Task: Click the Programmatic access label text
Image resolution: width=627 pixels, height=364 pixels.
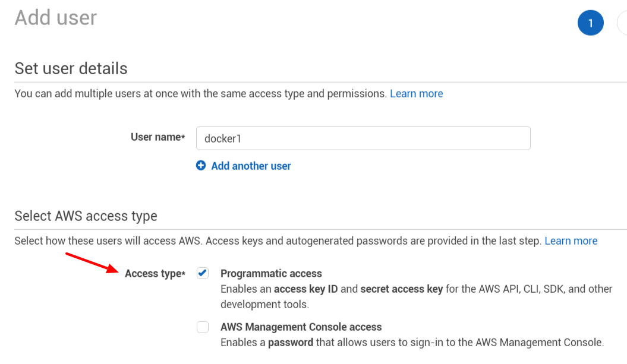Action: point(271,274)
